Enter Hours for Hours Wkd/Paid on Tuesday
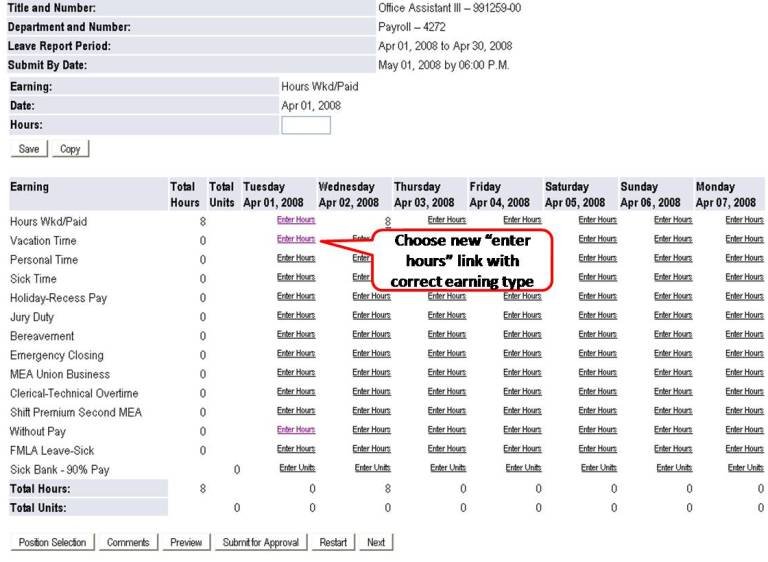 (296, 220)
